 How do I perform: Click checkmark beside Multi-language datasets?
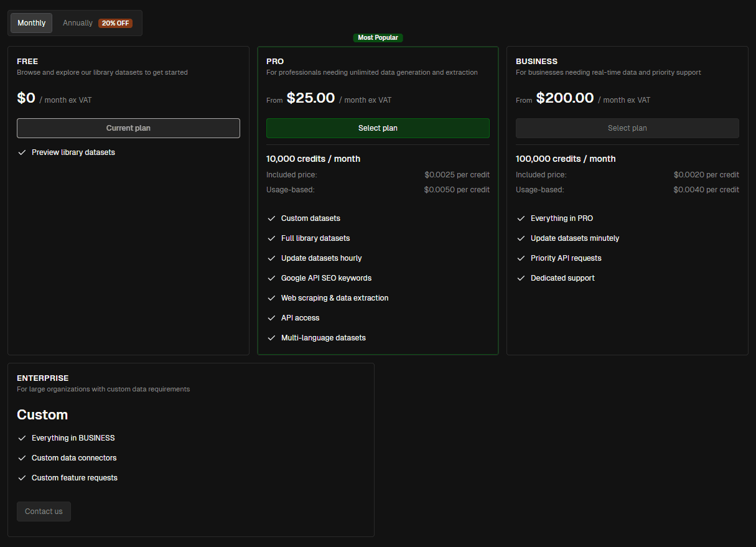tap(271, 338)
